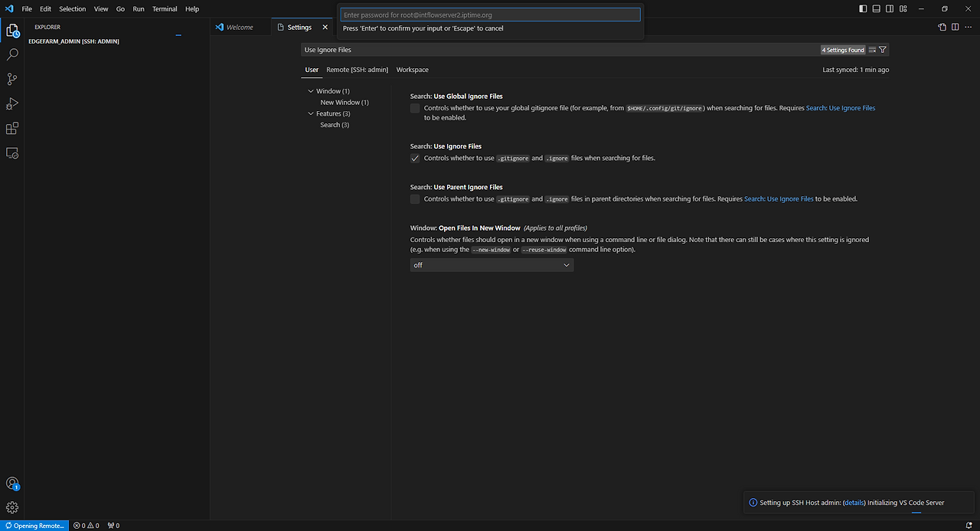The height and width of the screenshot is (531, 980).
Task: Open the Open Files In New Window dropdown
Action: (x=492, y=264)
